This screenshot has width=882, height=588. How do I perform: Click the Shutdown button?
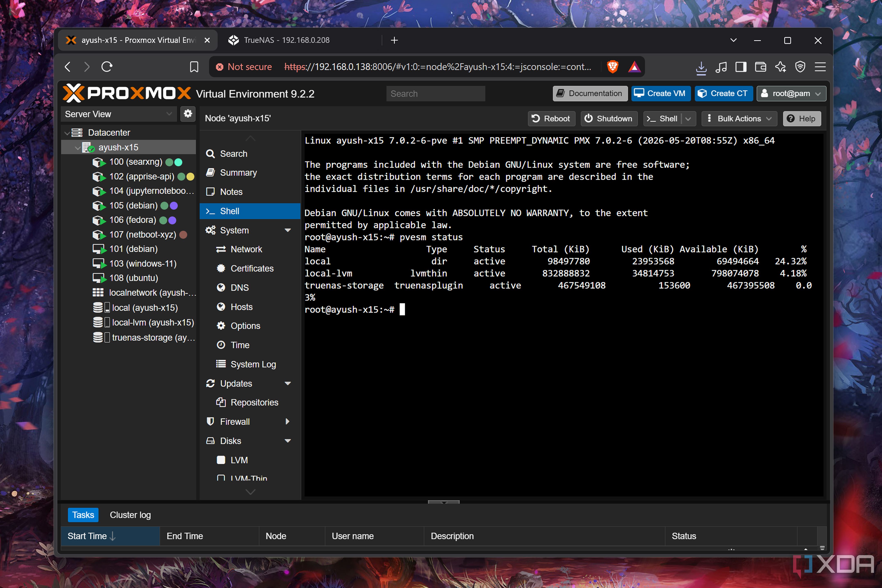coord(609,119)
